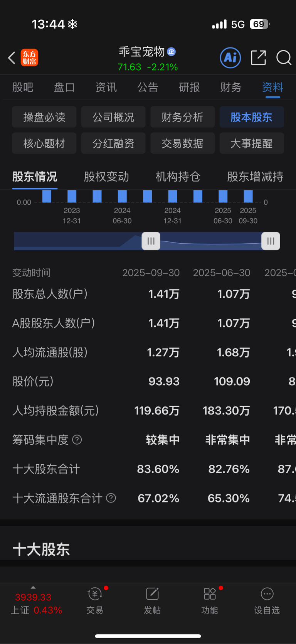296x644 pixels.
Task: Grab the right range slider handle
Action: click(x=271, y=241)
